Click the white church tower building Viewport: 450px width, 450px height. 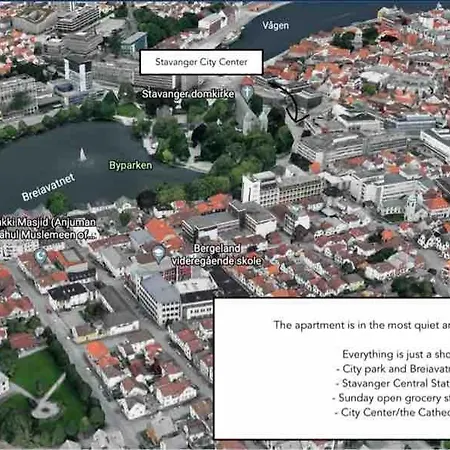[413, 207]
